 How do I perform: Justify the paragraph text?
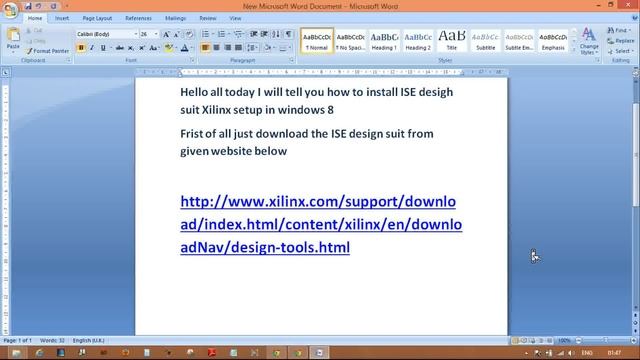tap(238, 48)
